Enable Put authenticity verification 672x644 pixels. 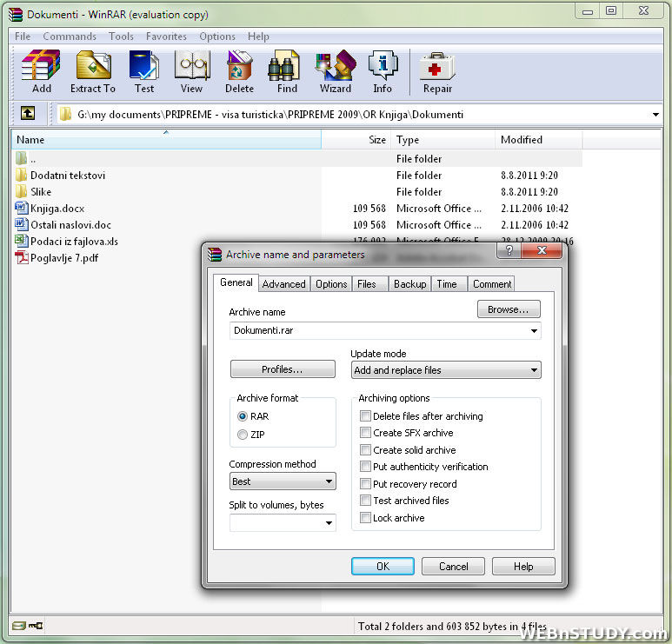[365, 466]
